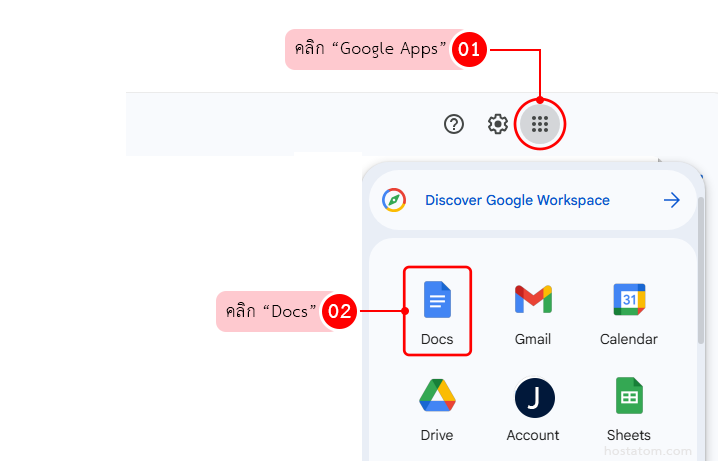Viewport: 720px width, 461px height.
Task: Click the apps panel vertical scrollbar
Action: point(700,270)
